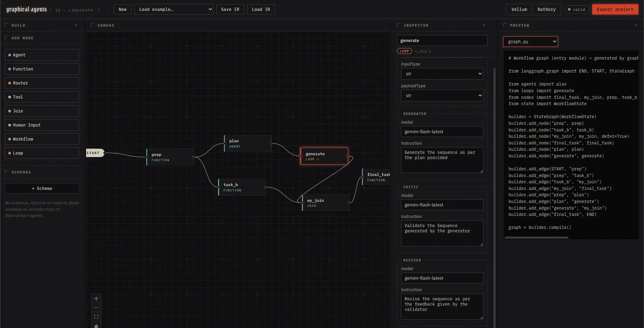Screen dimensions: 644x328
Task: Click the Critic instruction text area
Action: [x=442, y=233]
